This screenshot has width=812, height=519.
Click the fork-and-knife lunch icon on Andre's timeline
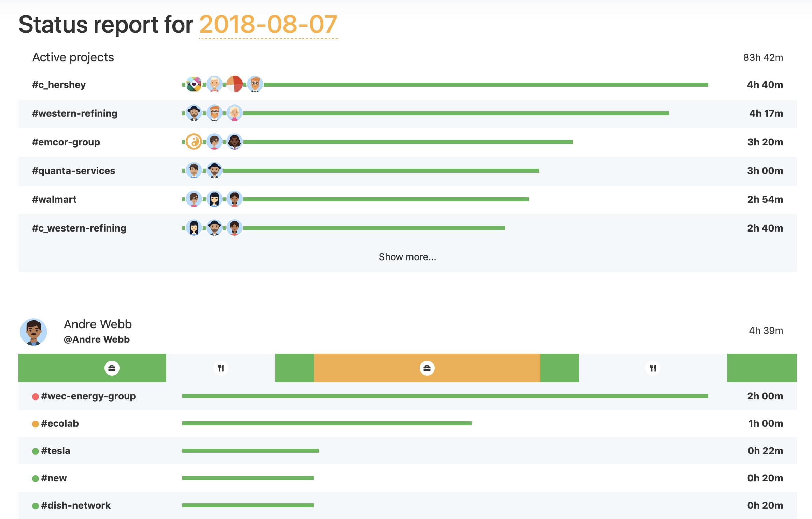coord(221,368)
